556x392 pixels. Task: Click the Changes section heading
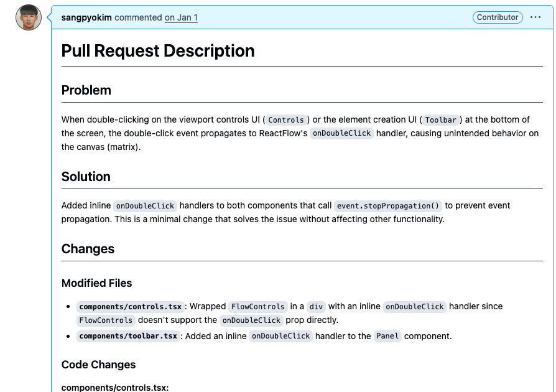coord(88,249)
